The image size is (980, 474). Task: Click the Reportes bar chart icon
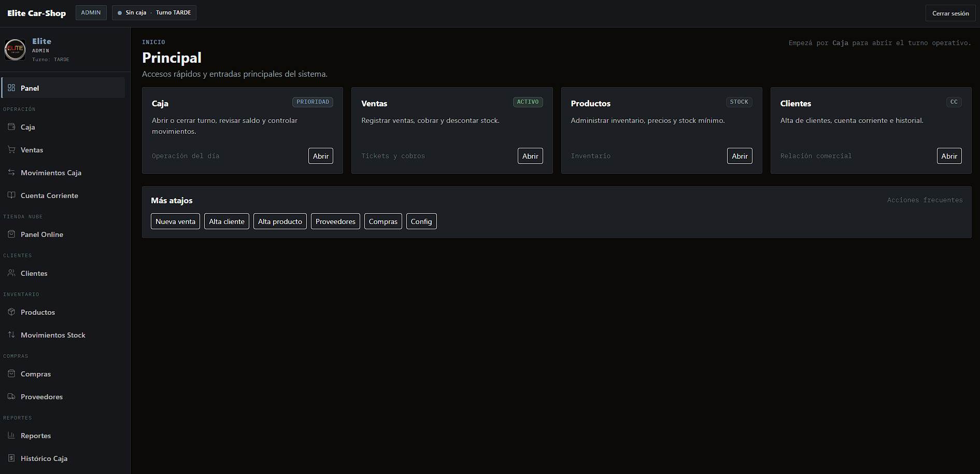click(11, 435)
